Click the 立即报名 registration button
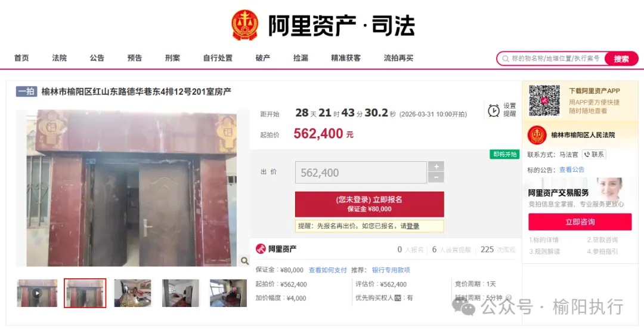 pos(369,204)
